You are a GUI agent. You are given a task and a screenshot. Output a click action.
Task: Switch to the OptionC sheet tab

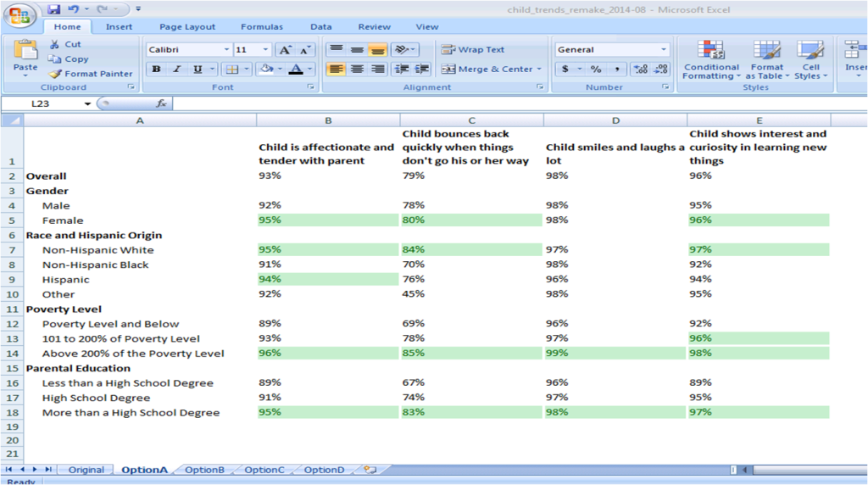tap(264, 470)
